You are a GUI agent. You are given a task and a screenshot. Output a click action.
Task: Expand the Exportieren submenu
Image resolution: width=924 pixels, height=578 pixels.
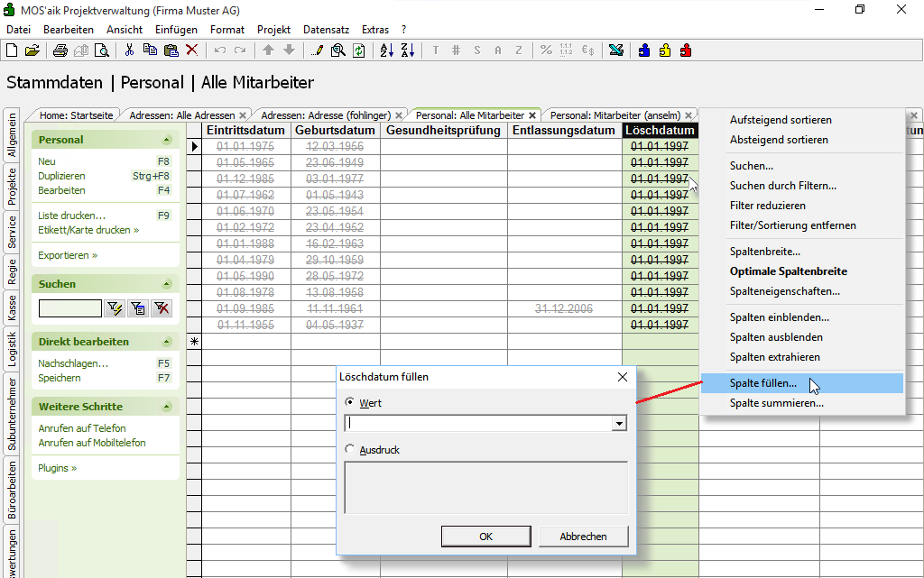point(68,255)
